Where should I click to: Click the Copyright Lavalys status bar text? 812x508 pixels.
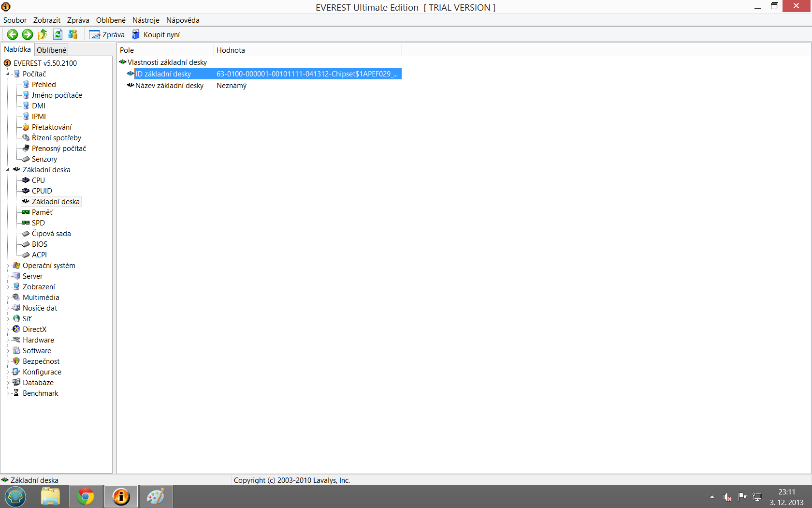point(292,480)
